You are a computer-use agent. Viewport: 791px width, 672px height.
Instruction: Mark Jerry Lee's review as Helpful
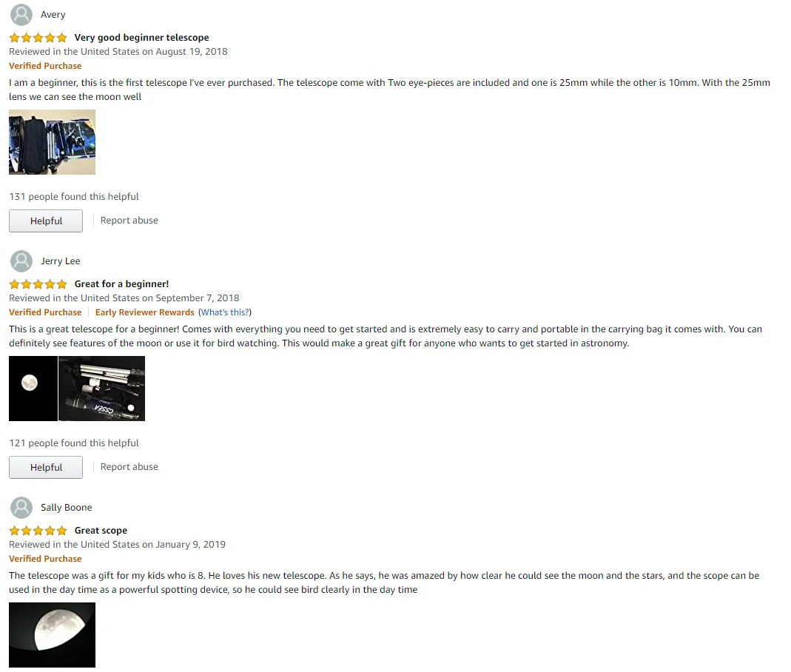(x=46, y=468)
